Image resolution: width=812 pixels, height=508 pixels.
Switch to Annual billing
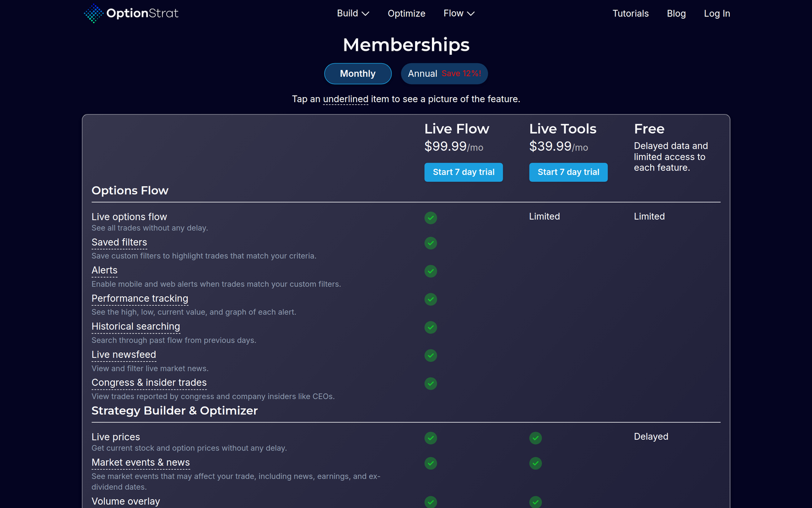[444, 74]
